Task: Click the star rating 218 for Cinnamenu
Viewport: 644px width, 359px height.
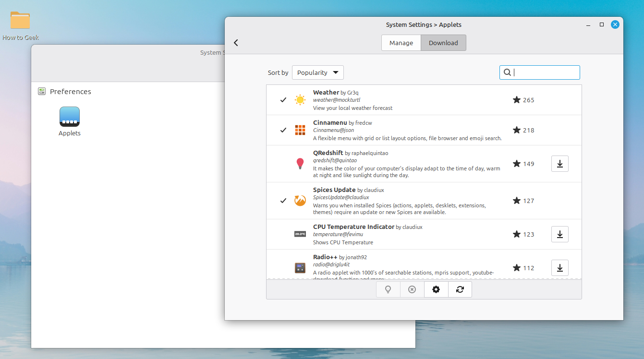Action: pos(523,130)
